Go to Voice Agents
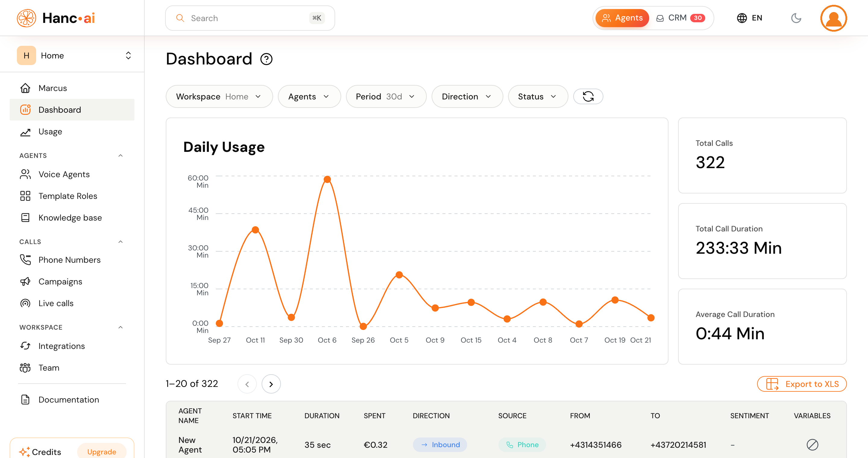Image resolution: width=868 pixels, height=458 pixels. pyautogui.click(x=72, y=174)
